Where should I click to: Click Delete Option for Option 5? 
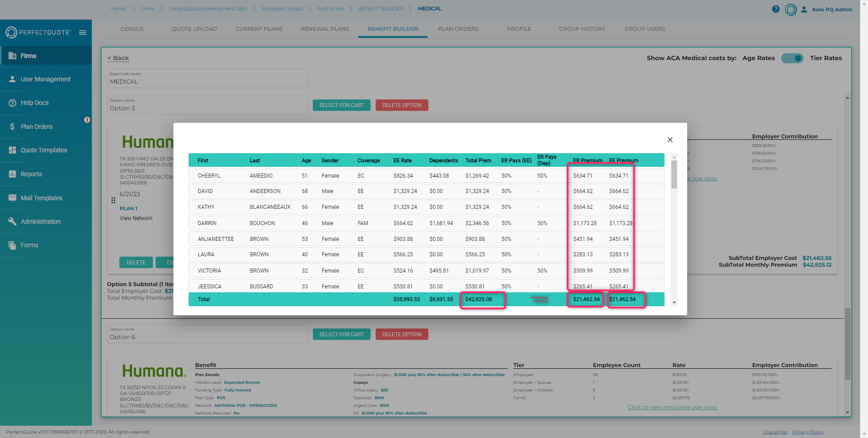[x=402, y=105]
